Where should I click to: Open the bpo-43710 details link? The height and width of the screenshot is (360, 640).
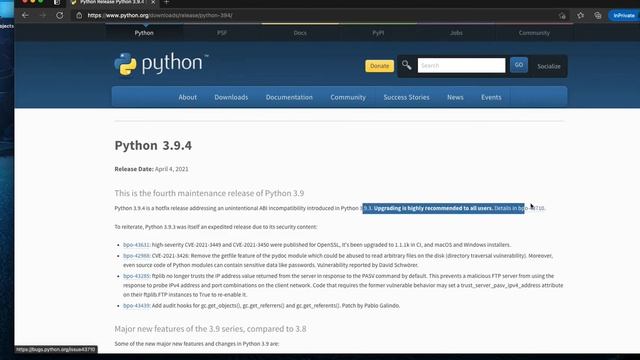531,208
